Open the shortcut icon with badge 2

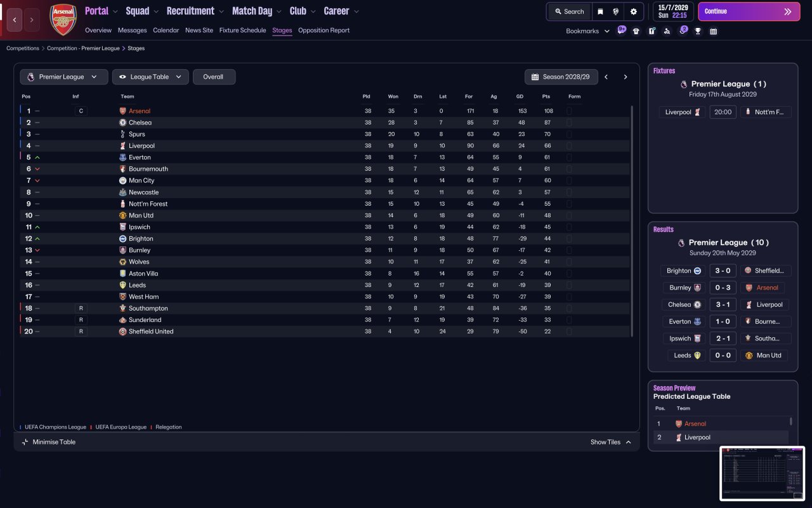click(683, 30)
